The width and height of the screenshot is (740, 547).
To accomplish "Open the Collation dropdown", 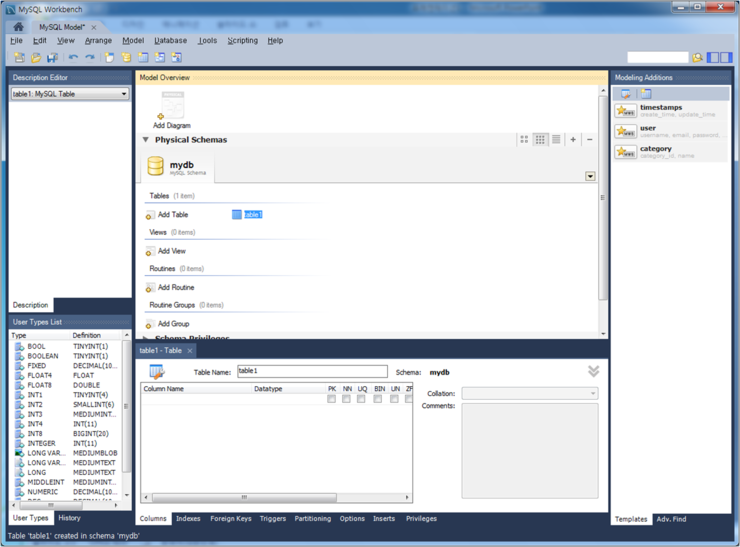I will point(530,393).
